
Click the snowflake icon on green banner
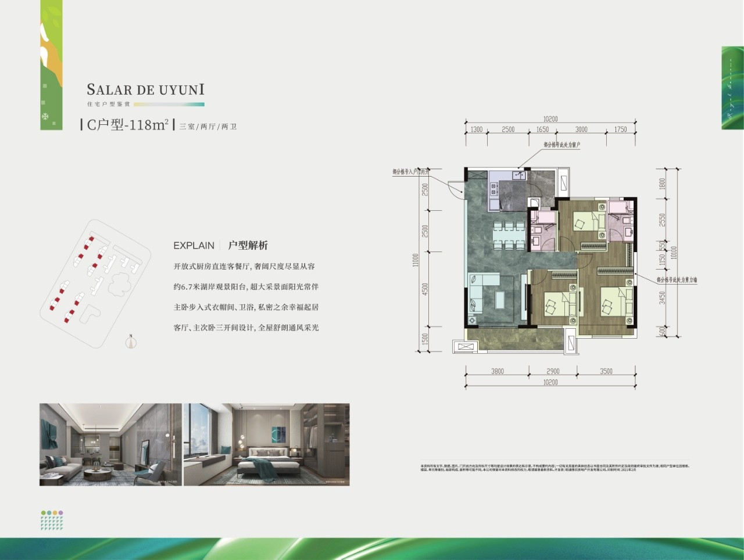pos(45,117)
